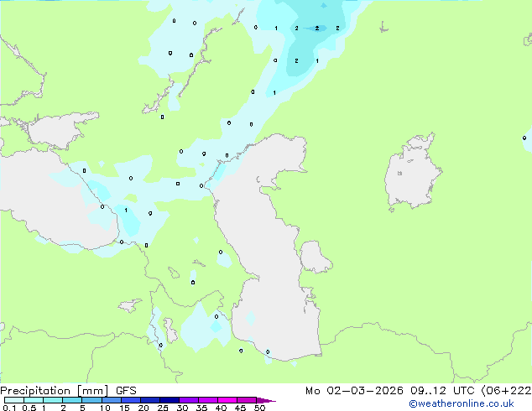Select legend swatch between 0.5 and 1
The width and height of the screenshot is (532, 411).
[x=34, y=400]
